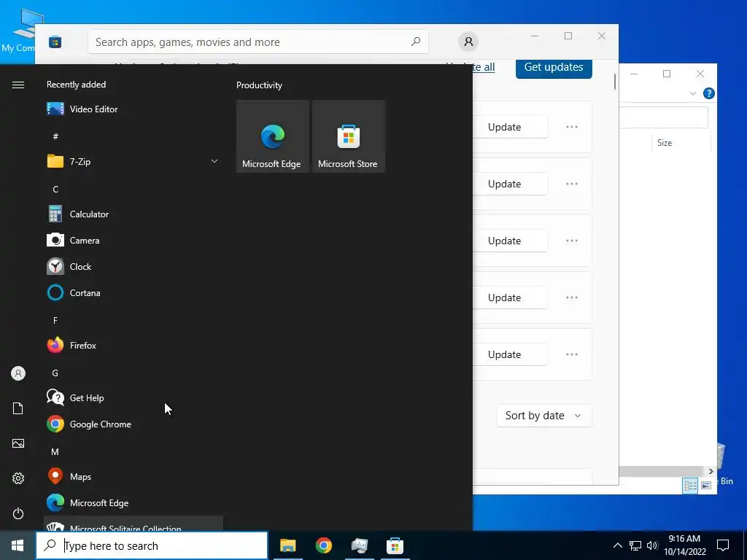The image size is (747, 560).
Task: Expand the Explorer ribbon chevron
Action: click(x=693, y=93)
